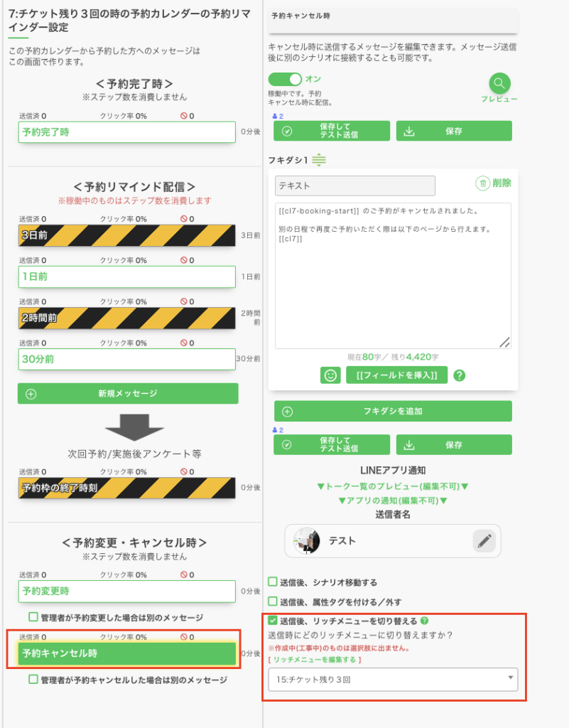Click help icon next to リッチメニューを切り替える

[x=424, y=621]
